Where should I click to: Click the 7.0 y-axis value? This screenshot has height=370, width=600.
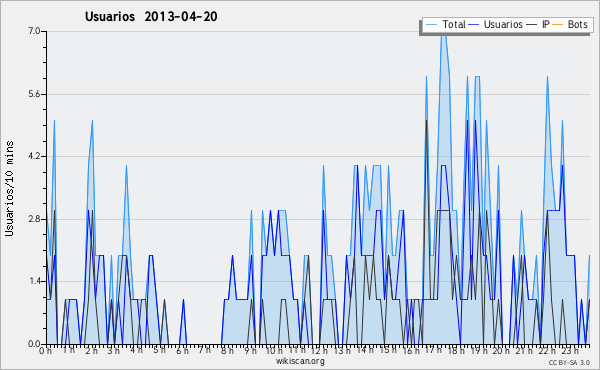point(34,31)
